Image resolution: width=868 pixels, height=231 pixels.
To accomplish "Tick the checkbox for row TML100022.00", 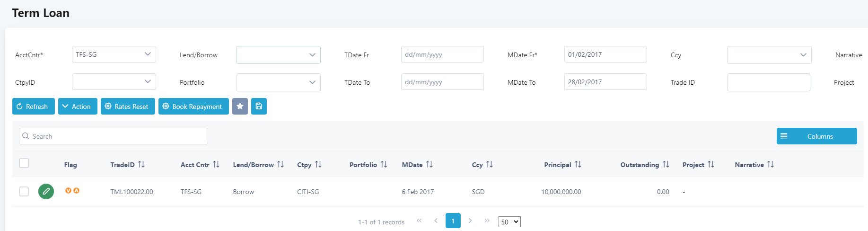I will tap(24, 191).
